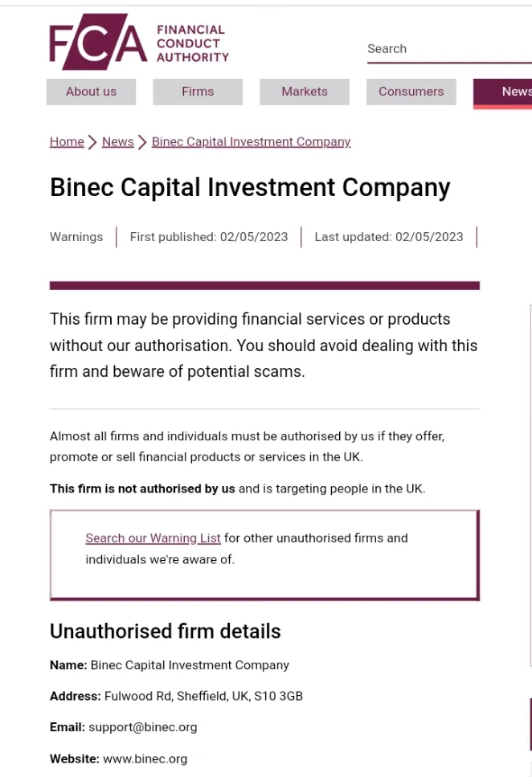
Task: Open the Search our Warning List link
Action: tap(153, 538)
